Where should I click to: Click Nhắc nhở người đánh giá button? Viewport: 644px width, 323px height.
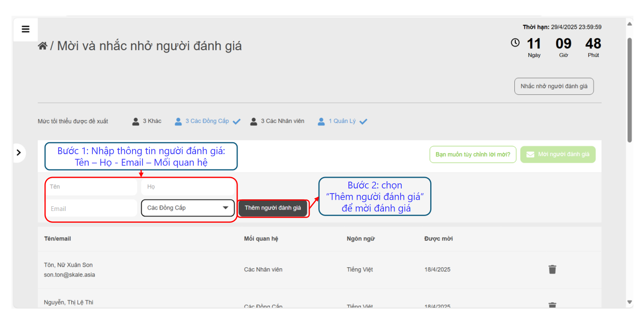(554, 86)
